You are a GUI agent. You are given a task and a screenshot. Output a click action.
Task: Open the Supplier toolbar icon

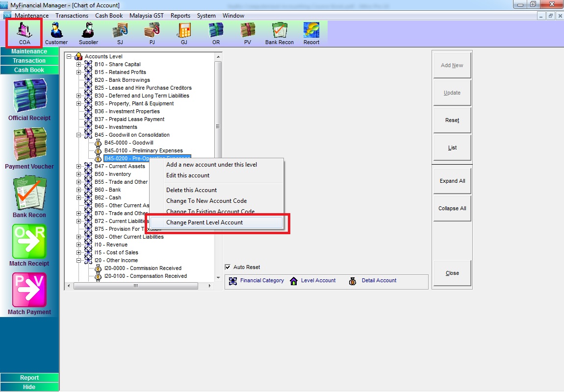(88, 32)
